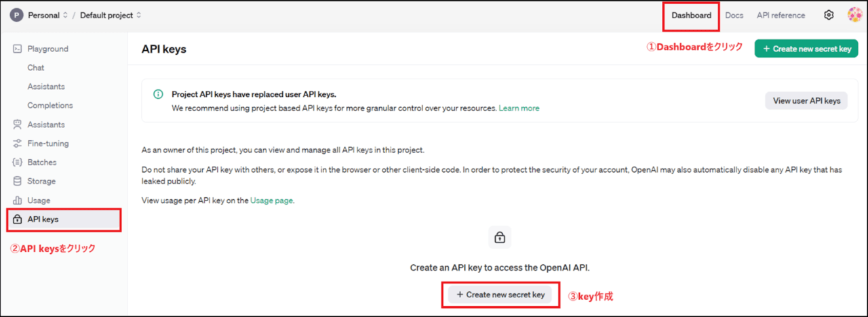The image size is (868, 317).
Task: Click the info icon in the notice banner
Action: point(158,94)
